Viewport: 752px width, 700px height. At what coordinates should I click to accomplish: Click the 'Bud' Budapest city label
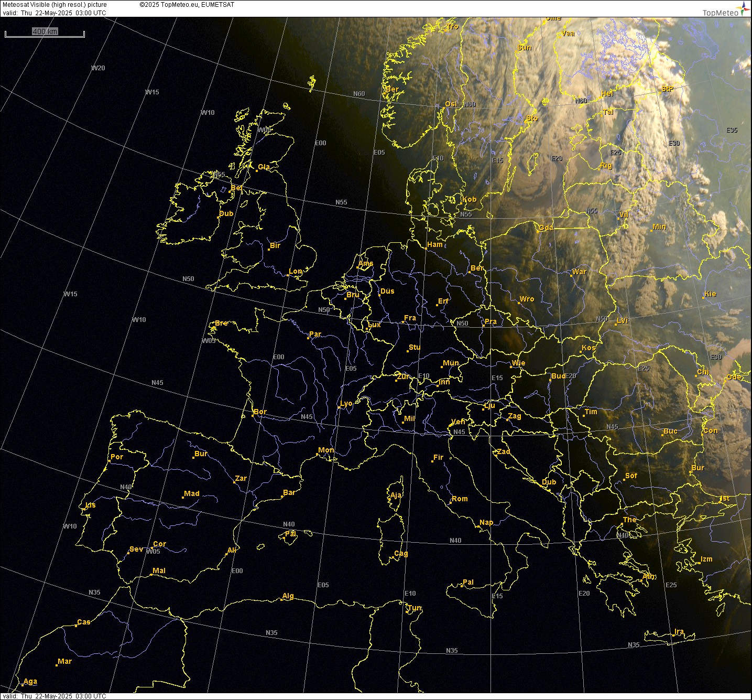point(559,376)
